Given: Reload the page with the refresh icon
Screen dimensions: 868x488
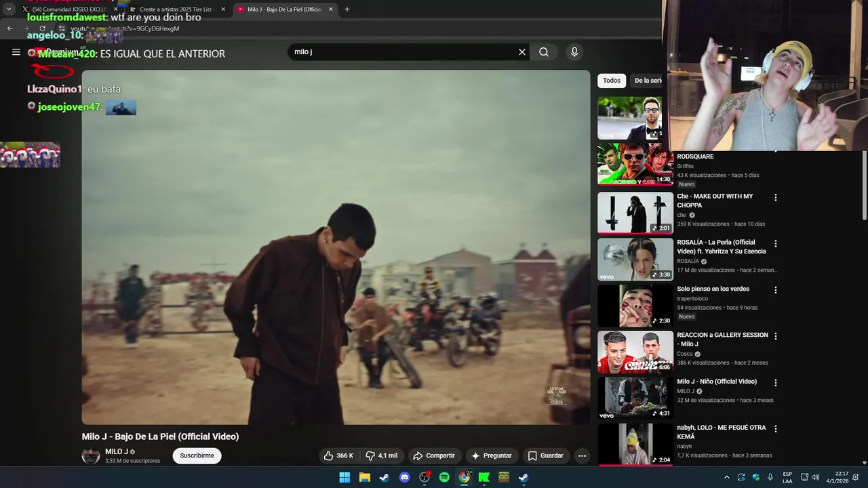Looking at the screenshot, I should 42,28.
